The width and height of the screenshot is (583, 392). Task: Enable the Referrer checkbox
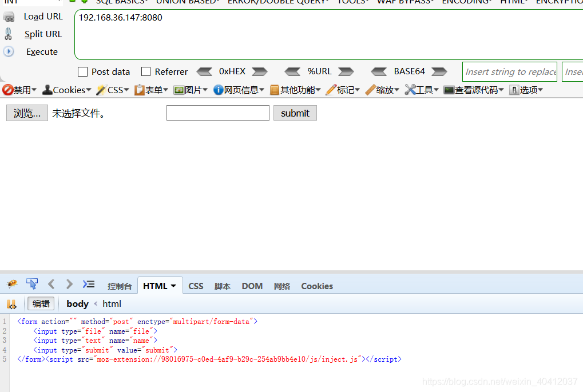tap(146, 71)
